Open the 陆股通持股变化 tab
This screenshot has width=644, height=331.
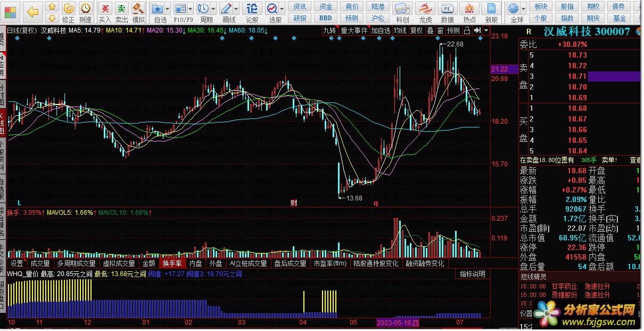[x=376, y=263]
